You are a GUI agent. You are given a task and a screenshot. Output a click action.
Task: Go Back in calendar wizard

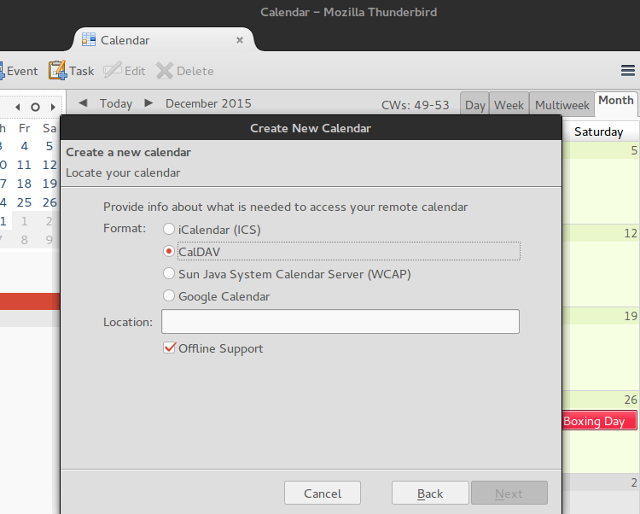point(430,493)
